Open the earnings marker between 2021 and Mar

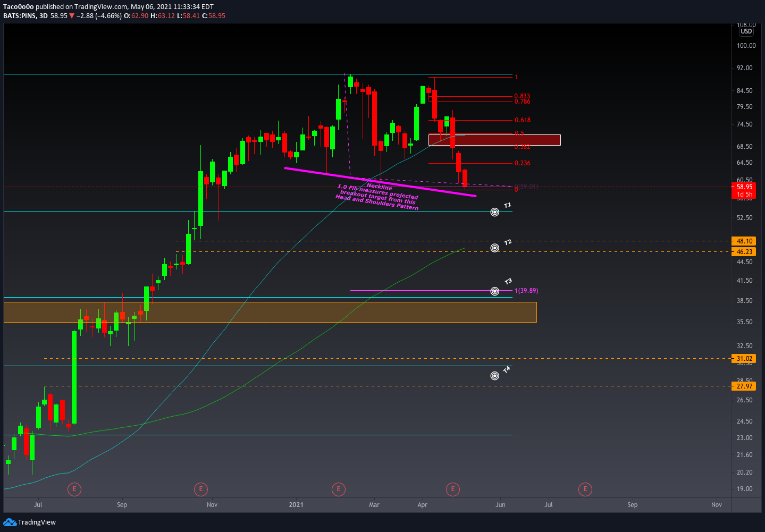click(x=339, y=489)
